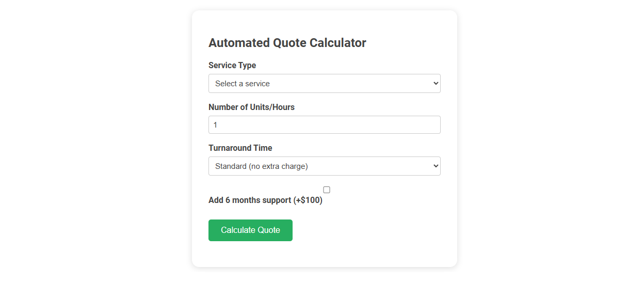This screenshot has height=298, width=644.
Task: Click the Calculate Quote button
Action: coord(250,230)
